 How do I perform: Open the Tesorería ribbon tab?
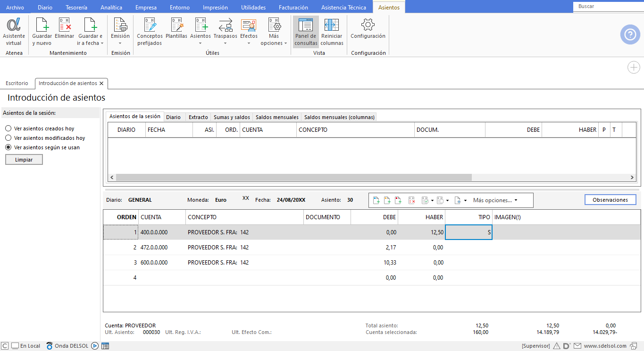(x=76, y=8)
